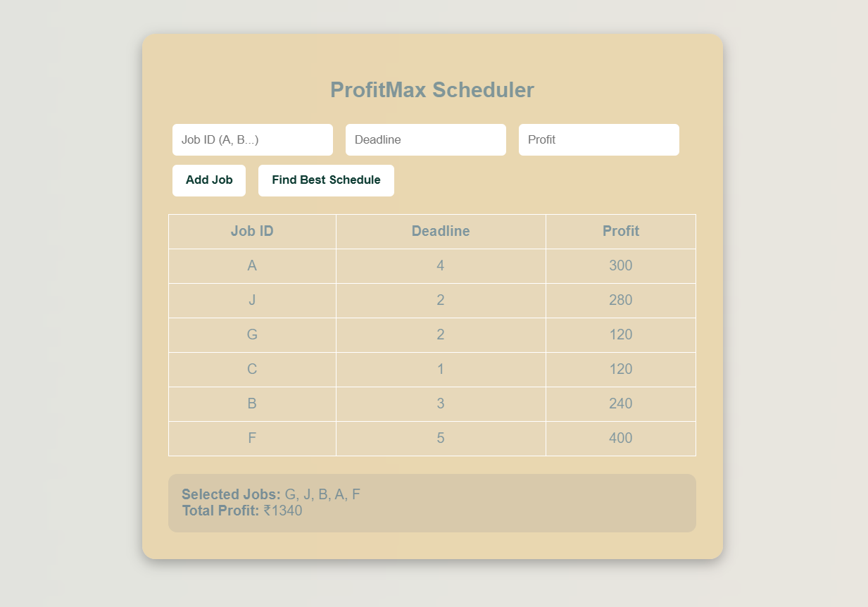Click the Selected Jobs result text
Screen dimensions: 868x607
pos(271,494)
